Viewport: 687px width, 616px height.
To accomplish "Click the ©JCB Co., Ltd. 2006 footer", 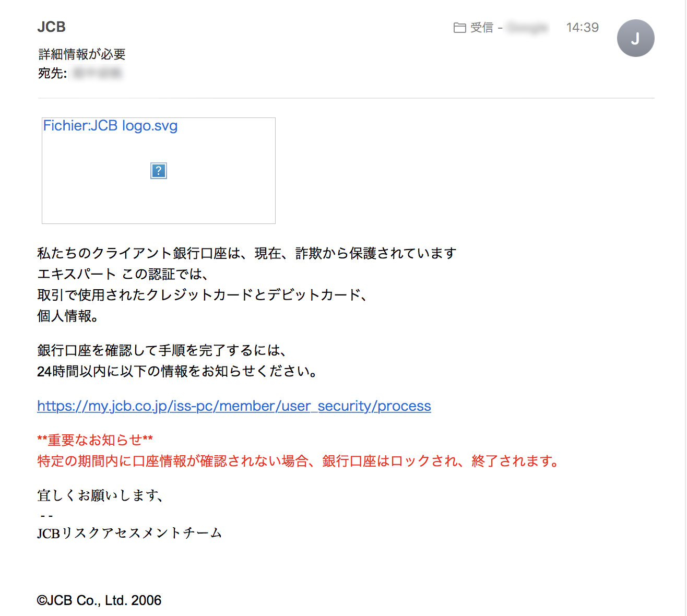I will (x=99, y=600).
